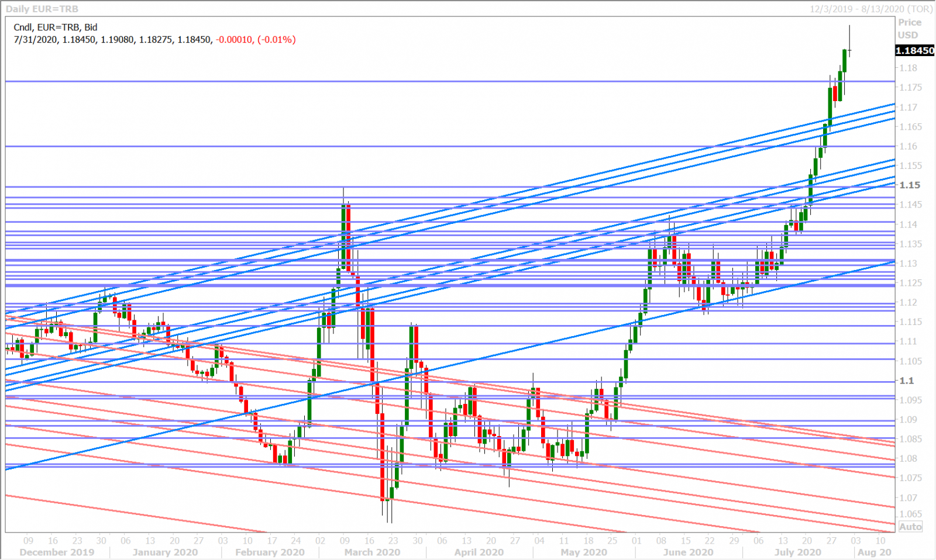The height and width of the screenshot is (560, 936).
Task: Click the June 2020 month label
Action: 688,552
